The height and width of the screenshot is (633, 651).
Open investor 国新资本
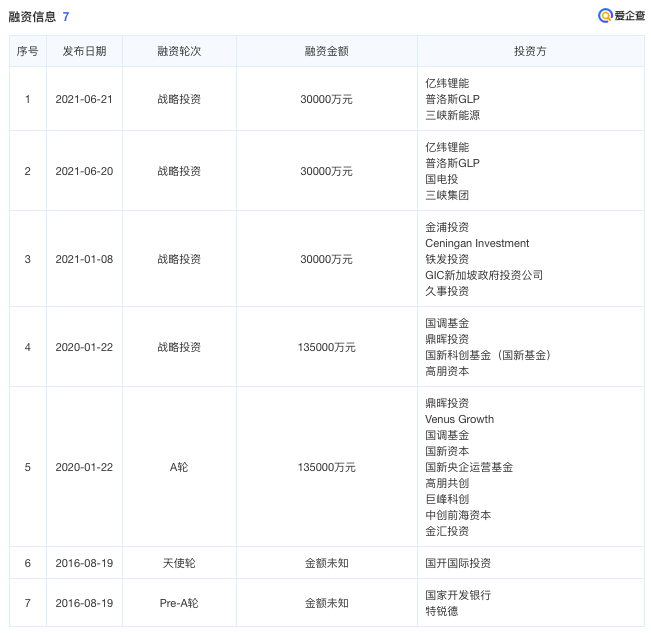[x=447, y=451]
